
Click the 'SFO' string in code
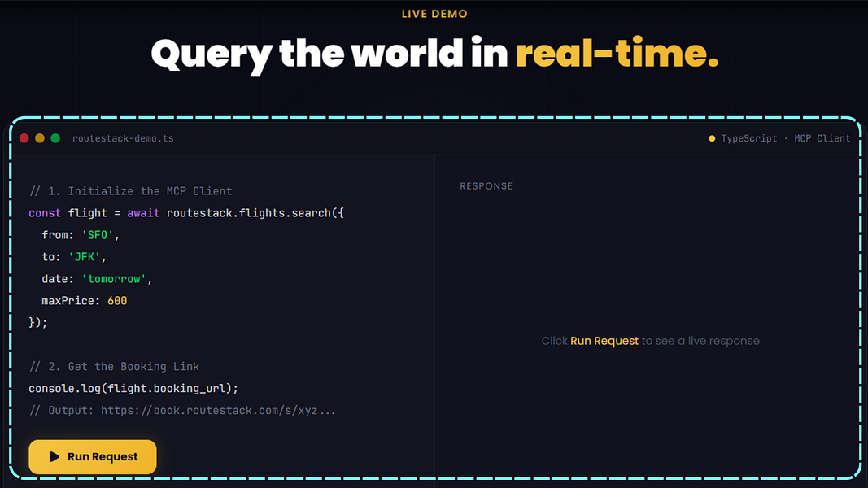[x=98, y=234]
